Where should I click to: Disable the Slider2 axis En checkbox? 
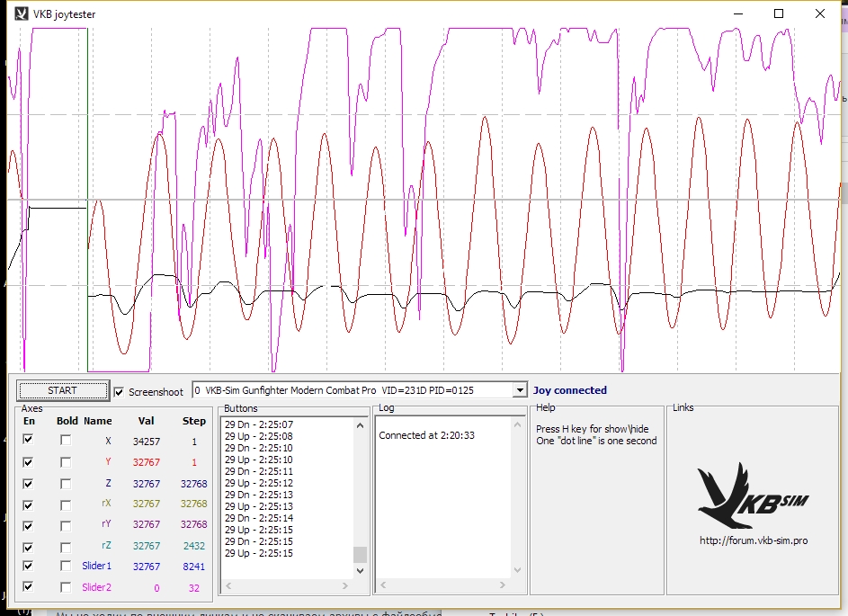click(x=28, y=587)
